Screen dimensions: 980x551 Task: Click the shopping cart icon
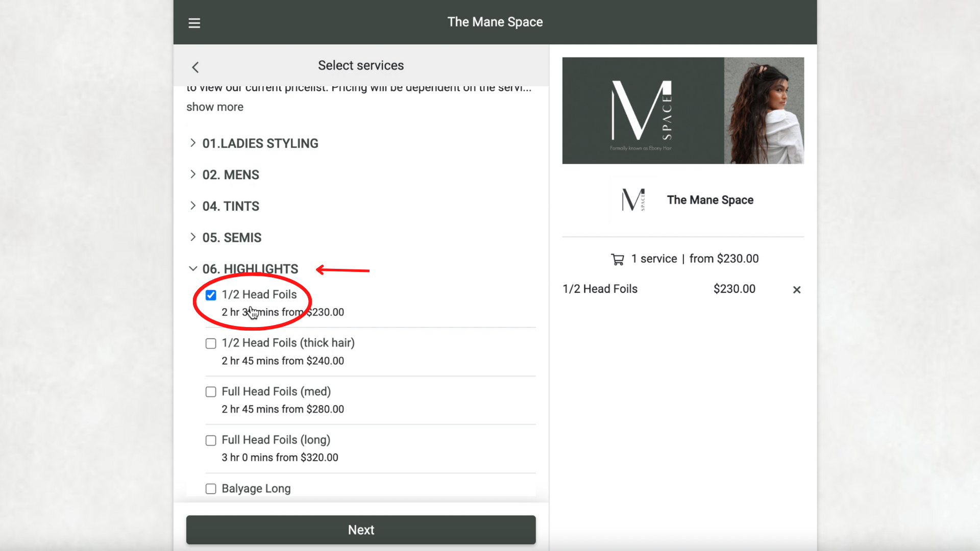pos(618,259)
